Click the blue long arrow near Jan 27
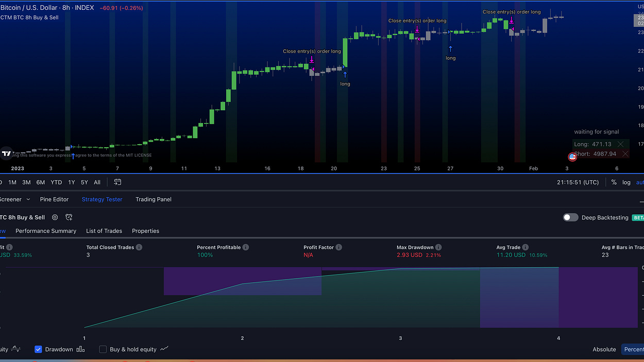 point(450,49)
